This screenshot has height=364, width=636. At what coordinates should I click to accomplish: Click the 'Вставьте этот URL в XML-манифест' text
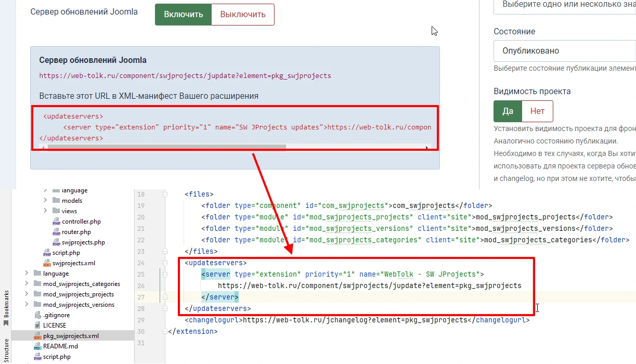[149, 96]
